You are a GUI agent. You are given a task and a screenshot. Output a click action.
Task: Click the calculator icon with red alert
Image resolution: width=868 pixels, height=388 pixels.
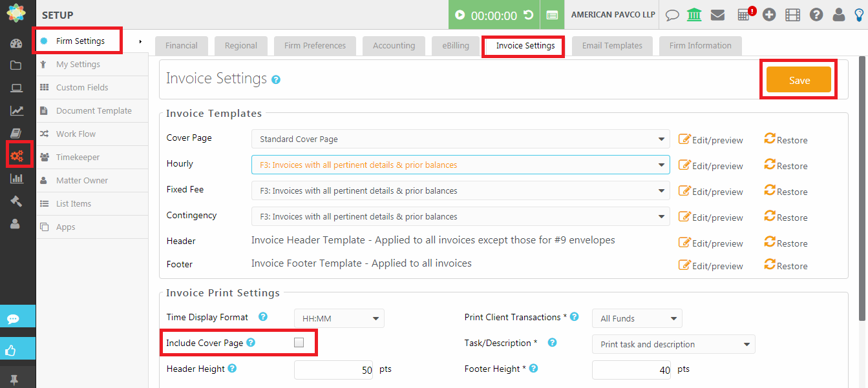point(745,15)
